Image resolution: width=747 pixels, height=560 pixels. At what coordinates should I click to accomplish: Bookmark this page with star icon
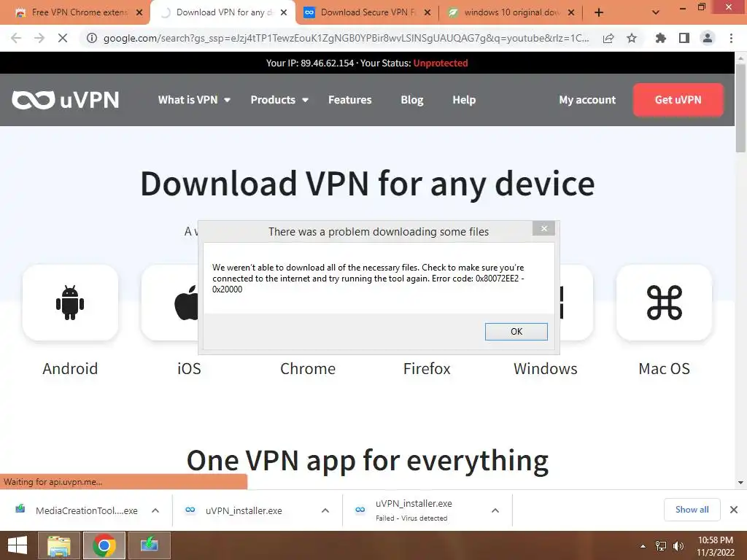(x=632, y=38)
